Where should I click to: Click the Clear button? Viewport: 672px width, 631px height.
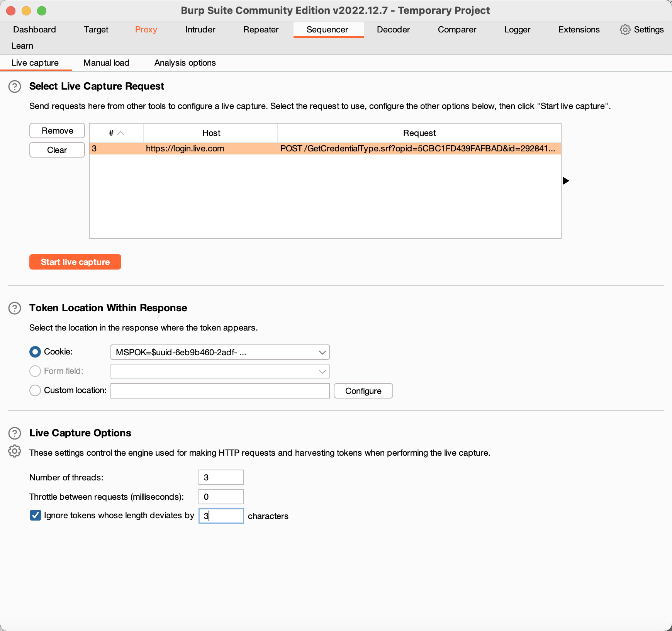click(57, 150)
